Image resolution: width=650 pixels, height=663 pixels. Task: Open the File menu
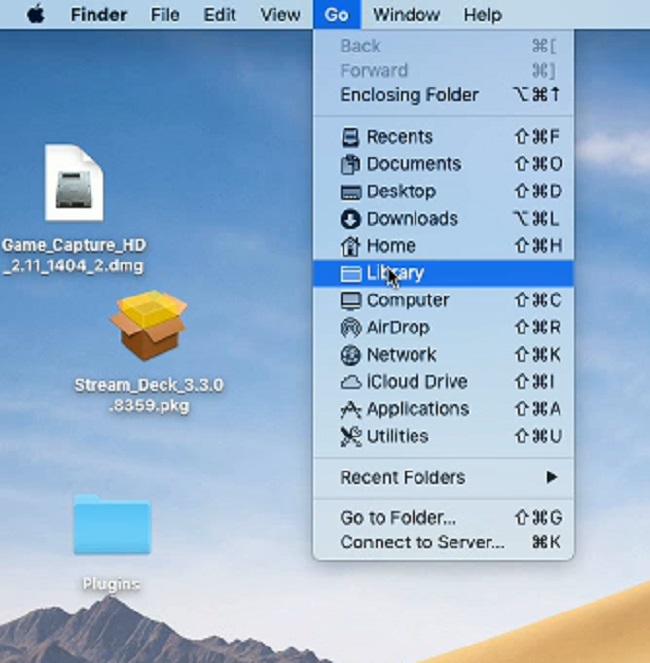pos(165,15)
